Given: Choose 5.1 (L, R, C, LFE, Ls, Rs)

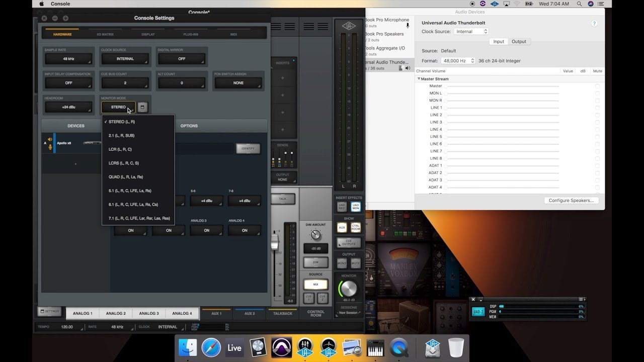Looking at the screenshot, I should (138, 191).
